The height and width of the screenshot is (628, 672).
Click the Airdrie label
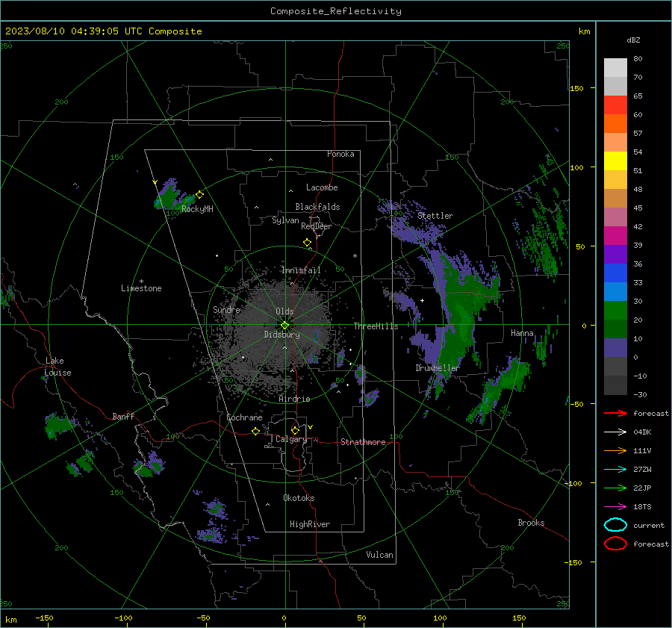tap(294, 399)
